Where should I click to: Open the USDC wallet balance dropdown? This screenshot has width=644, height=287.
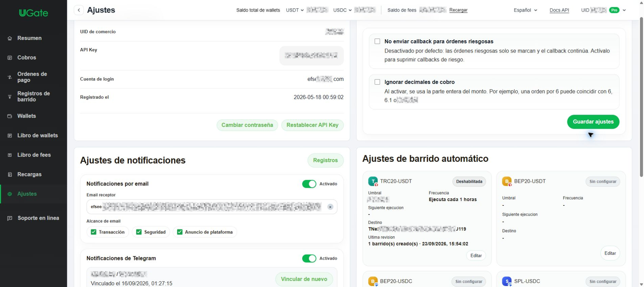pyautogui.click(x=342, y=10)
